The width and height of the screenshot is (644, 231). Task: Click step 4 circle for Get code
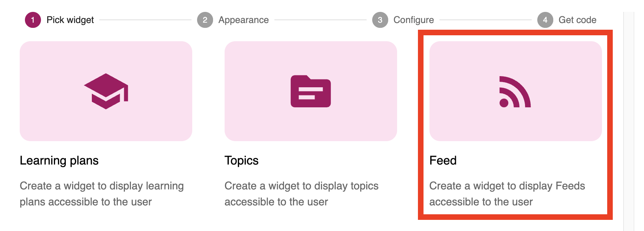[545, 20]
